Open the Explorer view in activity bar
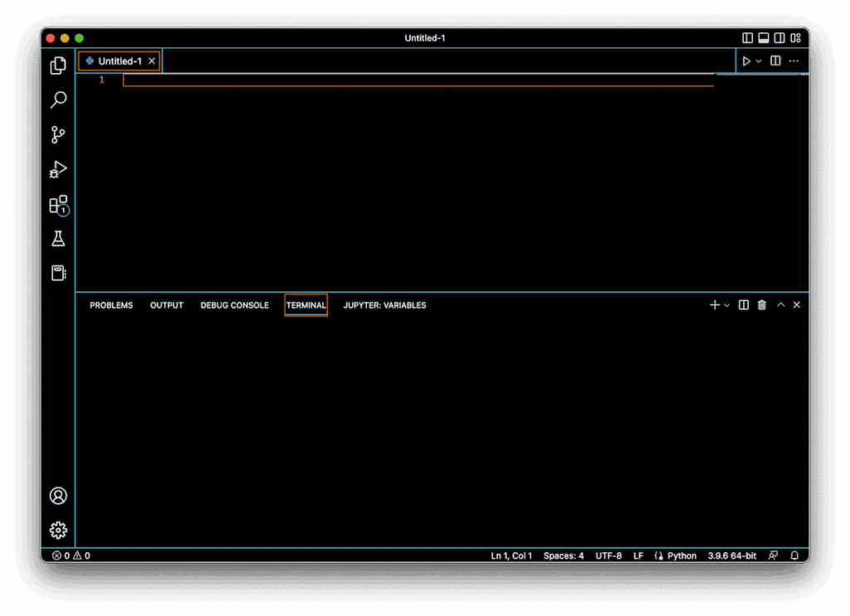The image size is (850, 616). pyautogui.click(x=58, y=66)
